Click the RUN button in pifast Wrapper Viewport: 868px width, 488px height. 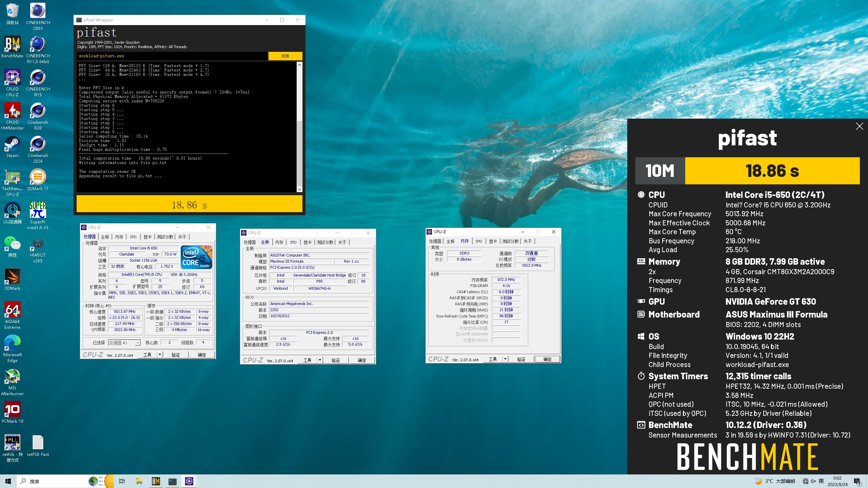coord(285,56)
